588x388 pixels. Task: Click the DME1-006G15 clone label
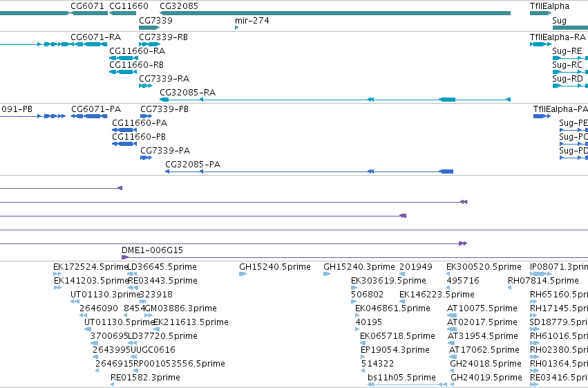coord(152,250)
